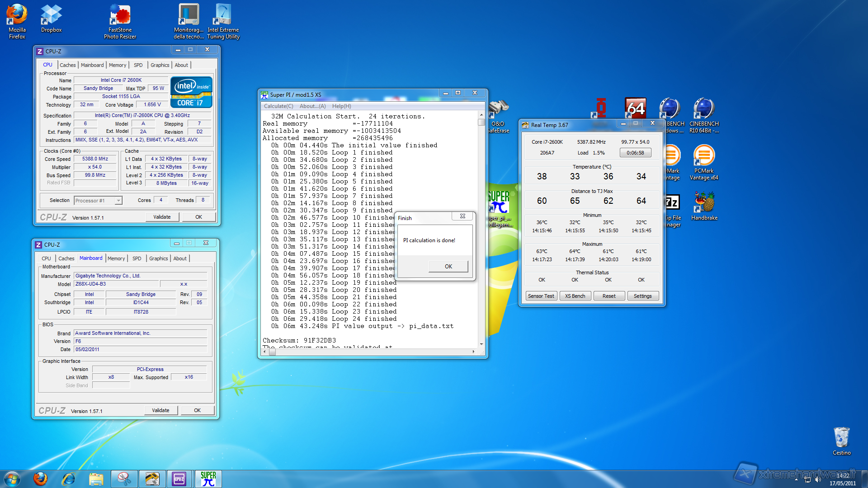Click Internet Explorer in the taskbar
868x488 pixels.
coord(68,479)
